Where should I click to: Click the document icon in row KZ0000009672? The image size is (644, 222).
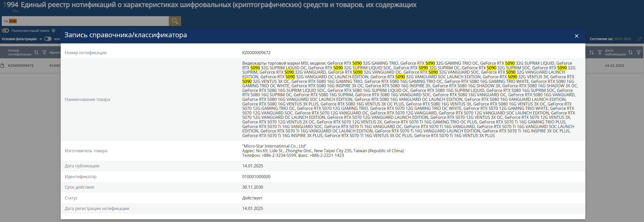(x=3, y=66)
